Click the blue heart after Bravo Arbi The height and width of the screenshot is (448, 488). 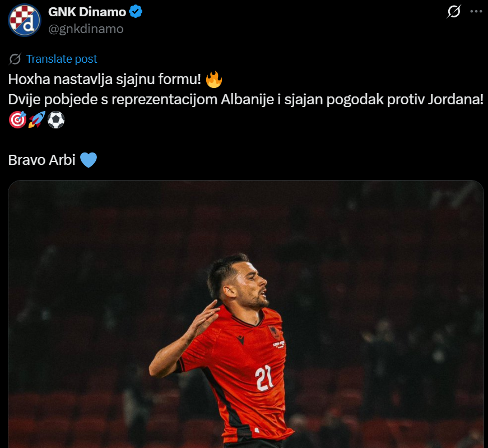pos(89,160)
